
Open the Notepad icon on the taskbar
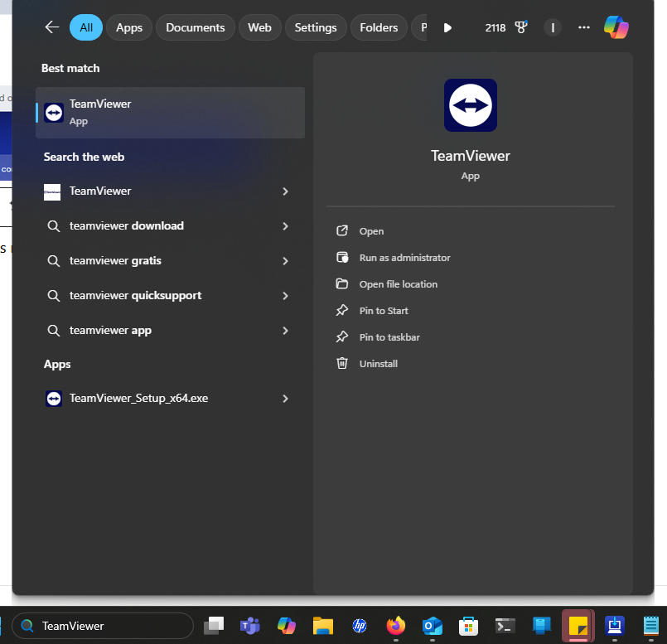(650, 626)
